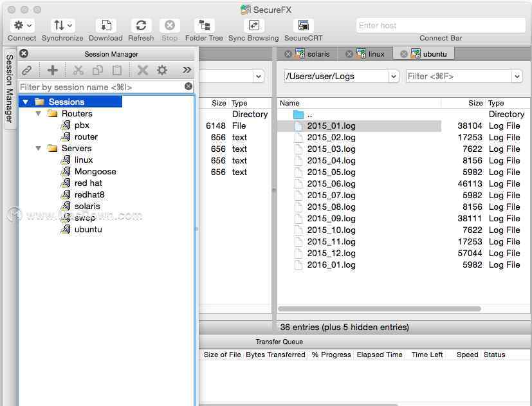The width and height of the screenshot is (532, 406).
Task: Select the ubuntu session in tree
Action: point(88,229)
